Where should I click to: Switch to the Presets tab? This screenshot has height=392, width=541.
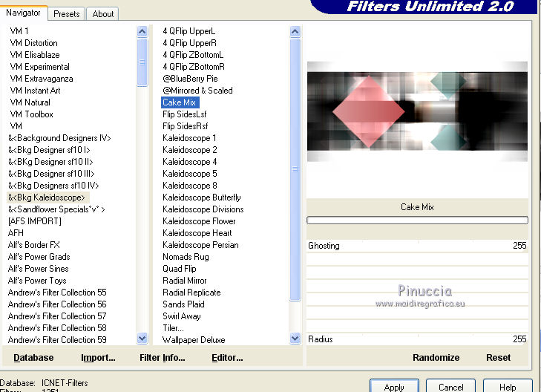pyautogui.click(x=66, y=14)
